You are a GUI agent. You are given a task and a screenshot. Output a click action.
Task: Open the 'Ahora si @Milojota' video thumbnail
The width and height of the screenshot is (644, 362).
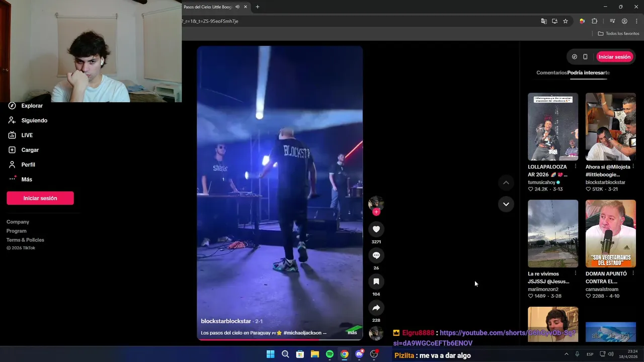coord(610,127)
